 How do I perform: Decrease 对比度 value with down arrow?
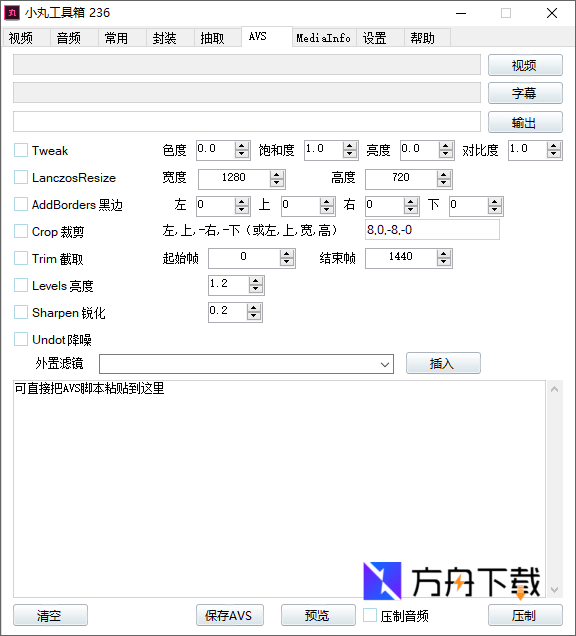[553, 154]
